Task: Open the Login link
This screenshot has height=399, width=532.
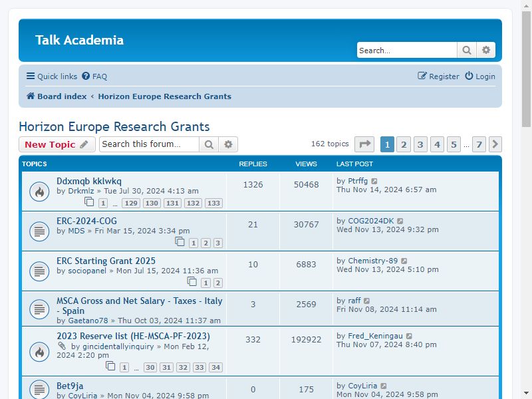Action: point(480,76)
